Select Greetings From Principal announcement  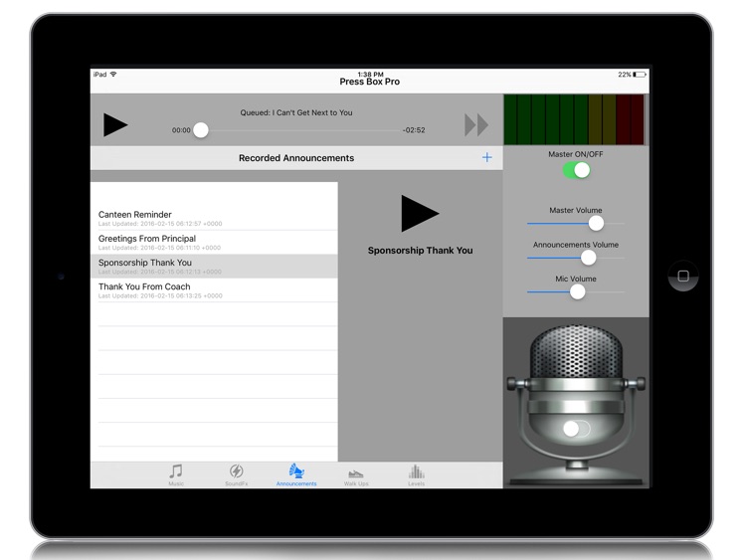coord(214,242)
